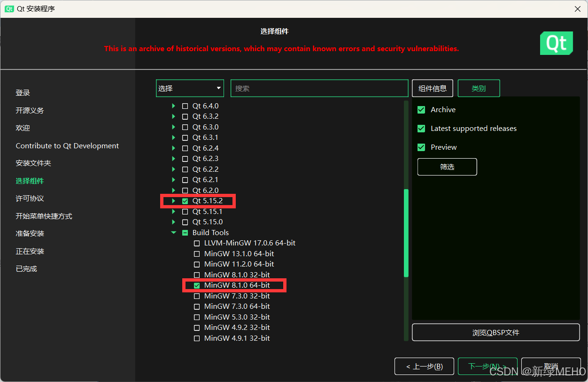
Task: Select Contribute to Qt Development step
Action: (67, 146)
